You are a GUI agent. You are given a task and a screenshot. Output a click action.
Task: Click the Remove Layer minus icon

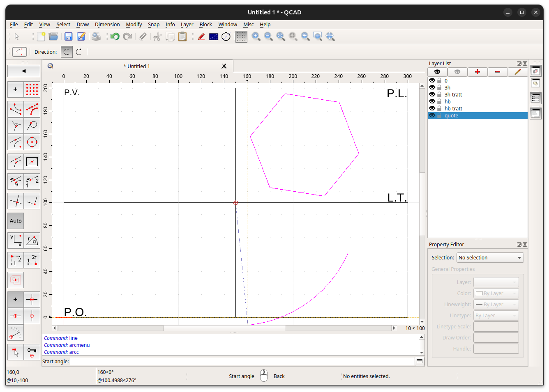click(x=498, y=72)
